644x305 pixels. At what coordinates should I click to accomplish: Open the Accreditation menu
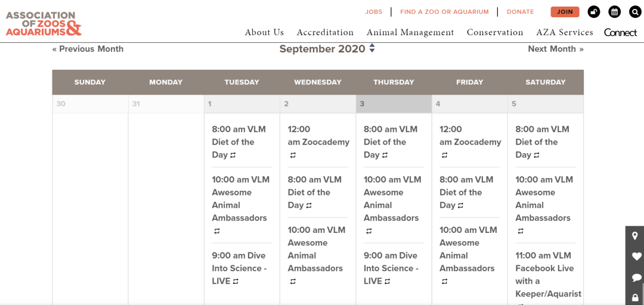click(325, 32)
